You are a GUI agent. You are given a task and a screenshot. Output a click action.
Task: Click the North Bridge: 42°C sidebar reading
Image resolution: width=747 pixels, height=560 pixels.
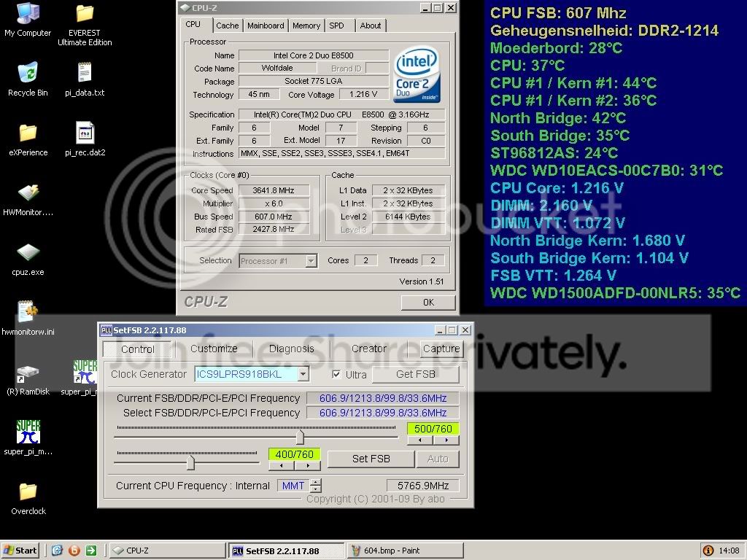pos(558,118)
